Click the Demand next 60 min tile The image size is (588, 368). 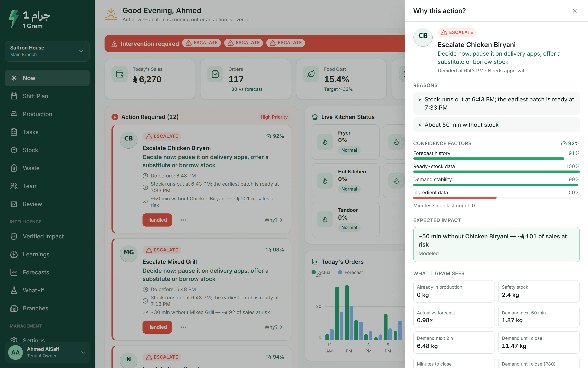pos(539,317)
